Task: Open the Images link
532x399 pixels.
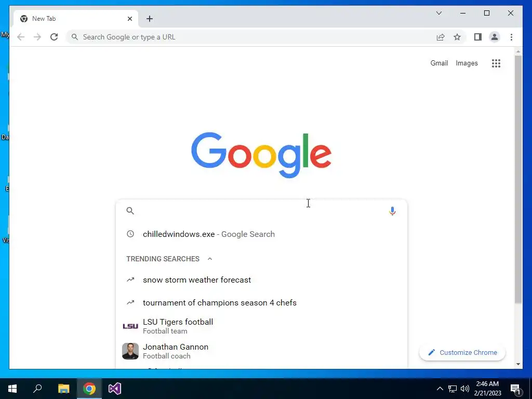Action: [467, 63]
